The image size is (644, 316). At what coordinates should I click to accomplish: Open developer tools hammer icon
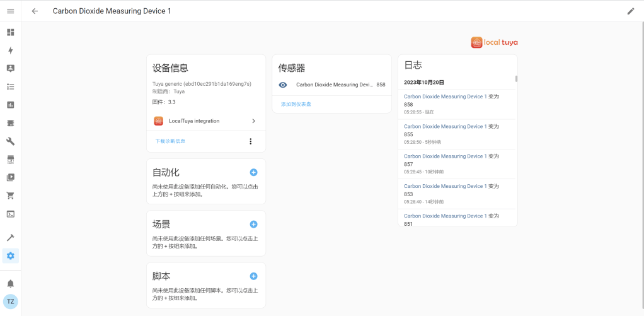pos(10,238)
